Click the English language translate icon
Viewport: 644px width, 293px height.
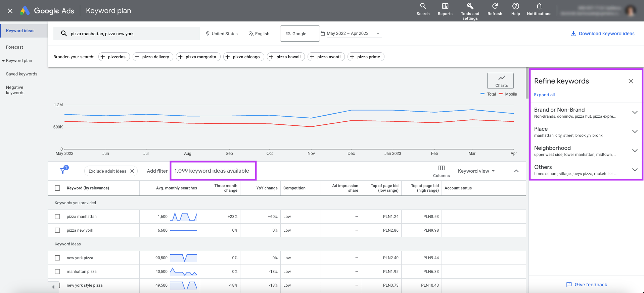pos(251,34)
